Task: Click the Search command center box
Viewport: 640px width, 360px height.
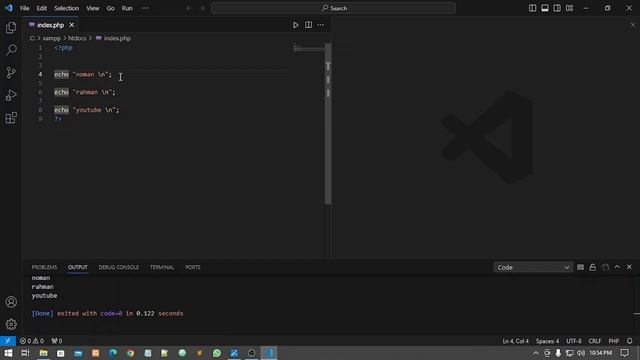Action: point(333,8)
